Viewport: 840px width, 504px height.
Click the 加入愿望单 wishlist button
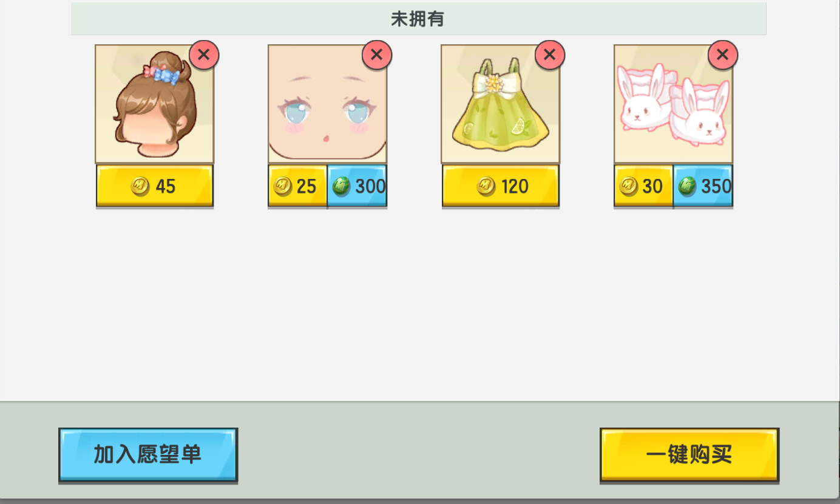[148, 455]
